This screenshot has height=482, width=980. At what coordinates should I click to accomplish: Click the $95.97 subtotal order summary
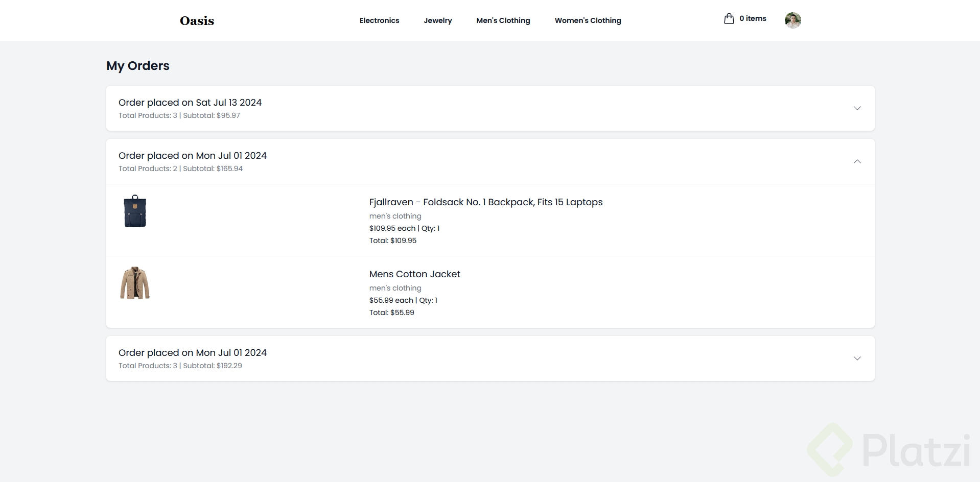click(179, 115)
